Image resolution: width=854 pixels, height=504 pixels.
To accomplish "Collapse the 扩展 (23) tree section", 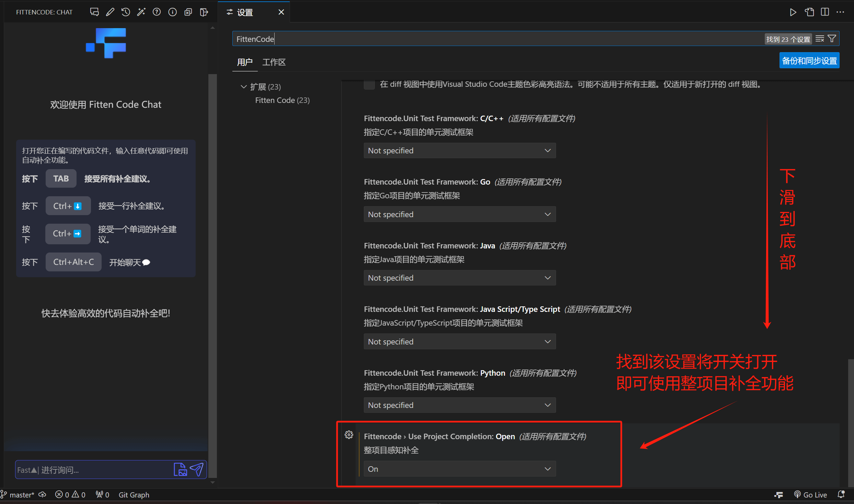I will pyautogui.click(x=244, y=87).
